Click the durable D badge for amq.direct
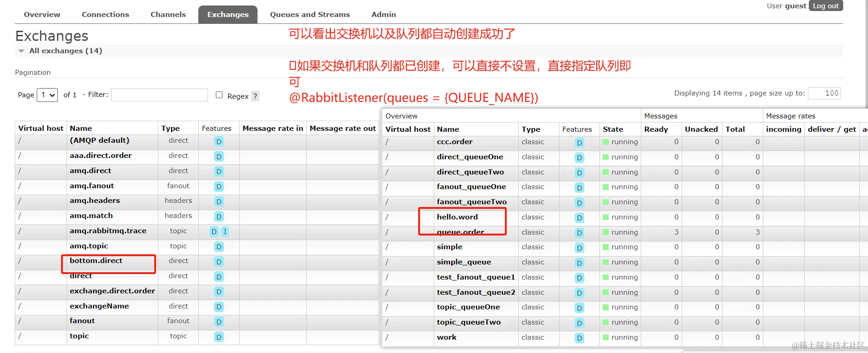The height and width of the screenshot is (353, 868). pos(219,172)
